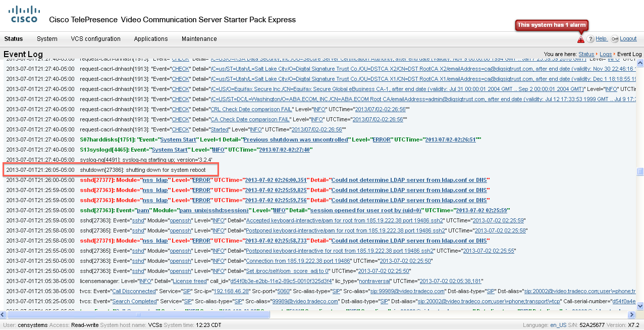Open "Postponed keyboard-interactive/pam for root" detail link
Image resolution: width=644 pixels, height=330 pixels.
pos(345,230)
